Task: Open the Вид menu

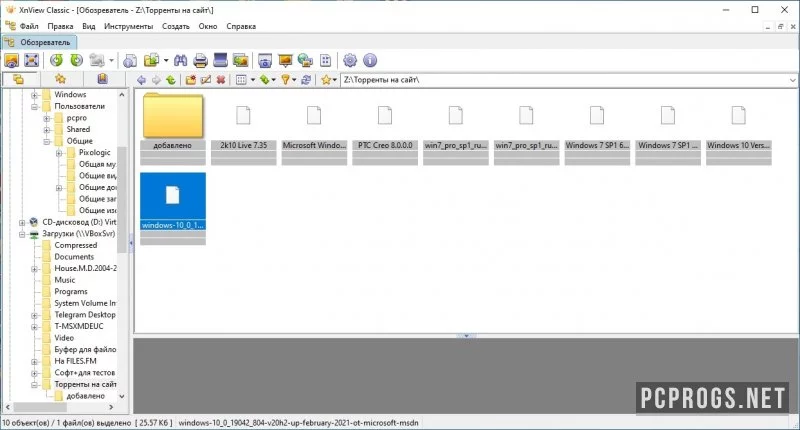Action: [x=89, y=26]
